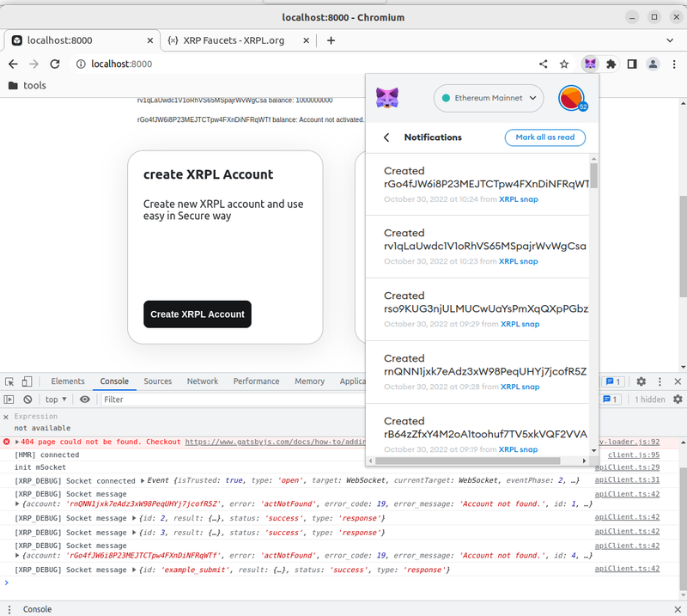Open console settings gear beside 1 hidden
The image size is (687, 616).
(678, 399)
